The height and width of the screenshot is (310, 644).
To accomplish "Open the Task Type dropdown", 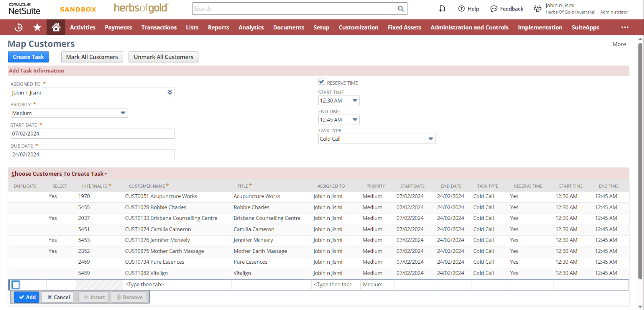I will click(x=430, y=139).
